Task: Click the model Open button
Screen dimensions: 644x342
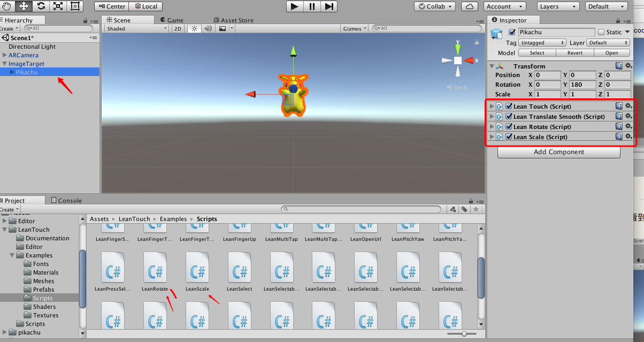Action: pyautogui.click(x=612, y=52)
